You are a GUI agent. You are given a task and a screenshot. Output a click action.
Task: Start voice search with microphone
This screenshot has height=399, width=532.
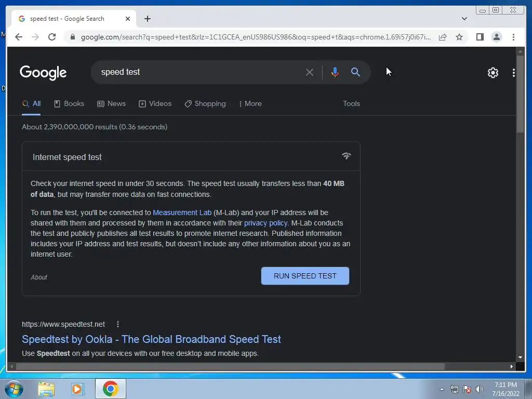tap(335, 72)
